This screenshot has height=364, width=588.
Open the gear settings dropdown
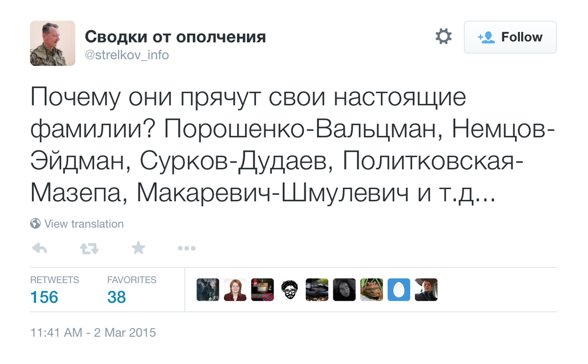443,37
